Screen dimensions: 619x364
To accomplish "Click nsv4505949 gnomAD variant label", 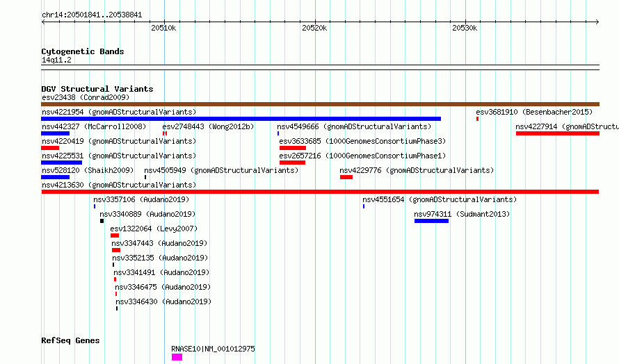I will click(221, 170).
